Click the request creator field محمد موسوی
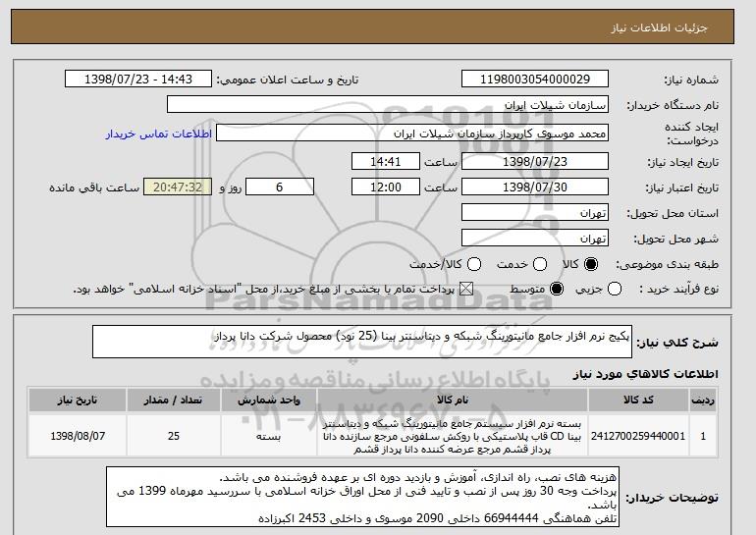The image size is (756, 535). coord(412,134)
